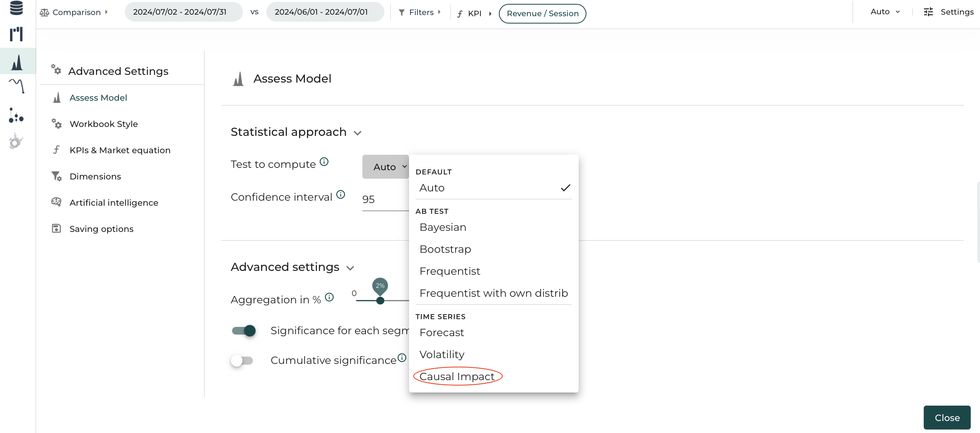Click the Assess Model icon in the settings menu
Viewport: 980px width, 433px height.
click(57, 97)
